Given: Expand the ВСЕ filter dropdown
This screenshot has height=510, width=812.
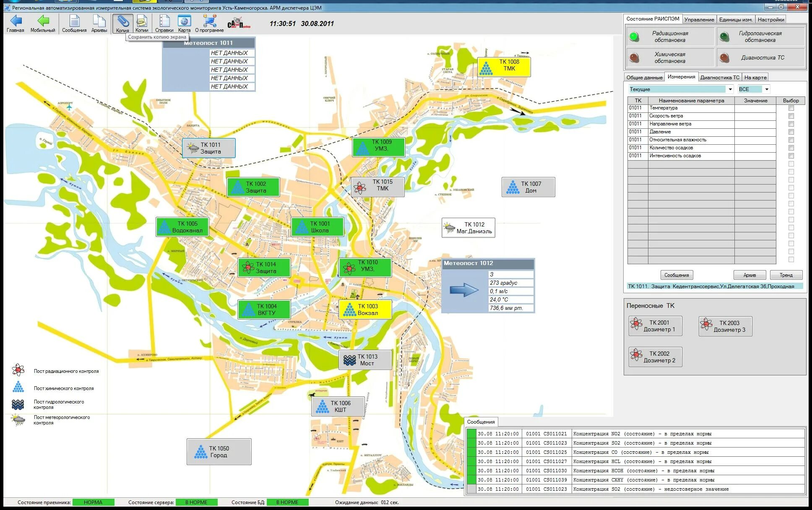Looking at the screenshot, I should [767, 89].
